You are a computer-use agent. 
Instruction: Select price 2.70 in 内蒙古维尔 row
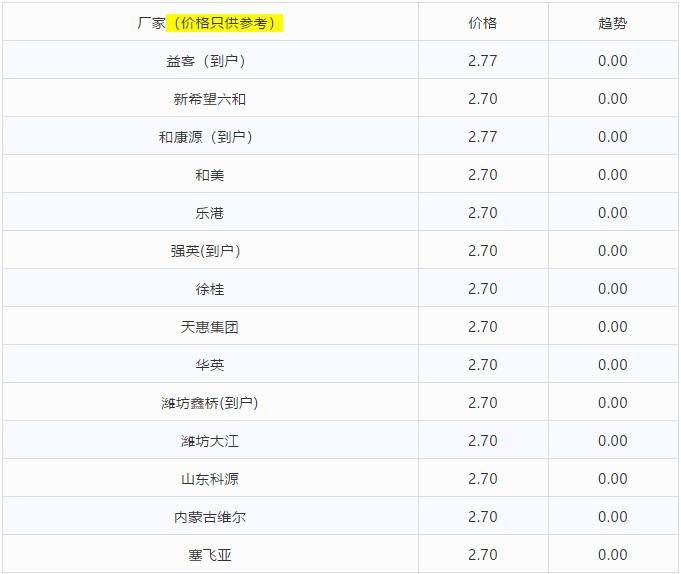point(483,517)
